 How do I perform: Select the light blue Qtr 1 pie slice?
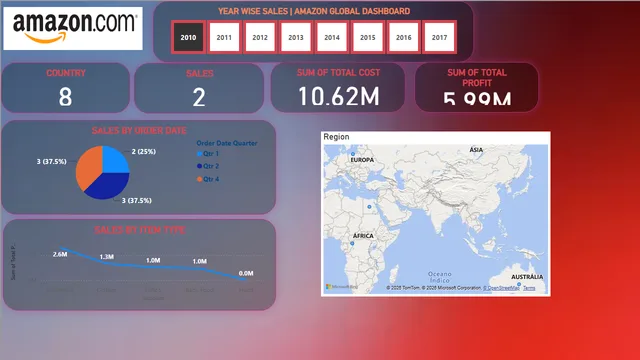[x=114, y=160]
